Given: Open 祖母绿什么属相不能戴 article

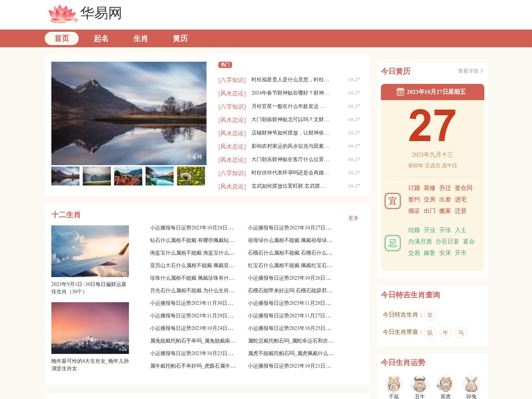Looking at the screenshot, I should [290, 241].
